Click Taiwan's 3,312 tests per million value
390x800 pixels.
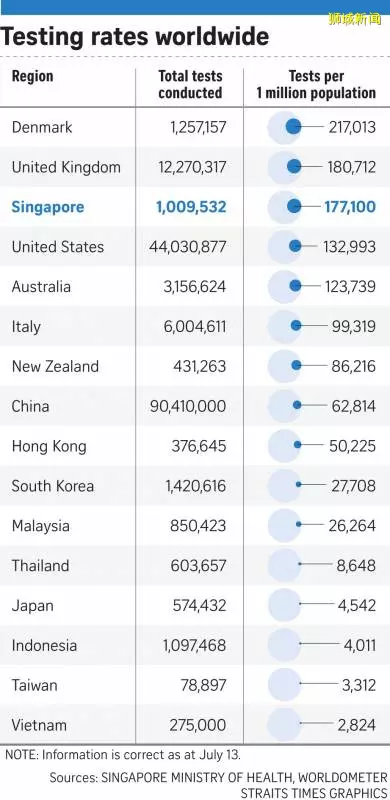(x=359, y=685)
